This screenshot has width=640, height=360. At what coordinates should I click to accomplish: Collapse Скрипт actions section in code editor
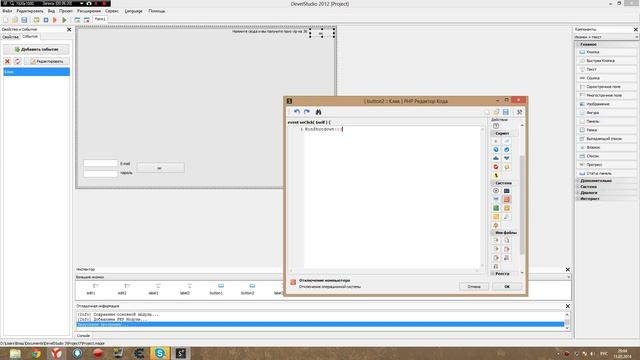pyautogui.click(x=504, y=133)
